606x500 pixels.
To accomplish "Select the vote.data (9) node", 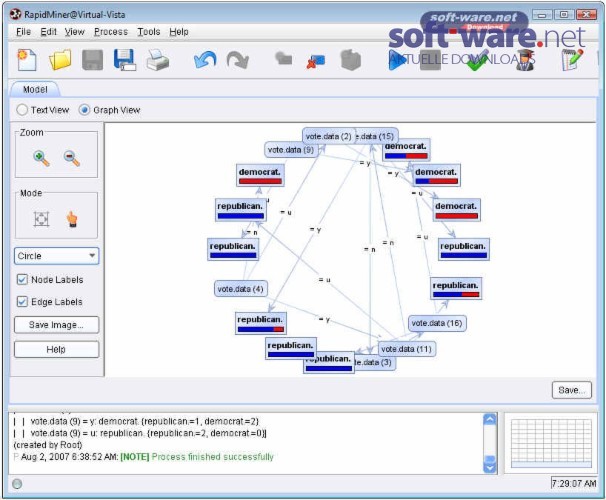I will (x=291, y=150).
